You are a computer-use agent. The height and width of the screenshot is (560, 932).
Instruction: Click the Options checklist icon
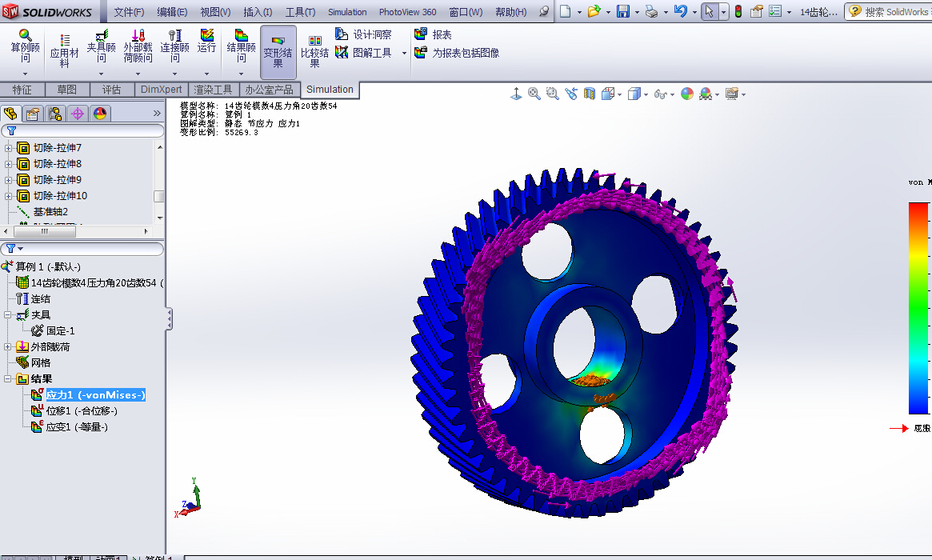point(775,11)
